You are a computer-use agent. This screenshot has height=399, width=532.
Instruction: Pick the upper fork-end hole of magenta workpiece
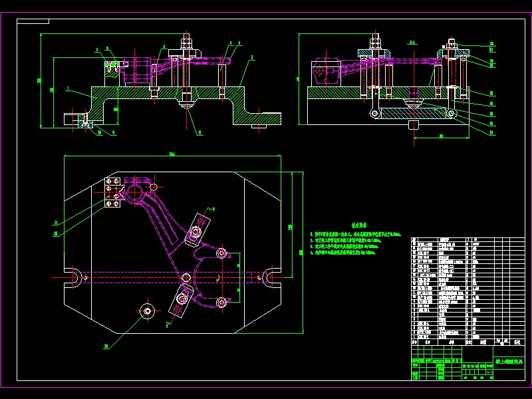(x=221, y=253)
